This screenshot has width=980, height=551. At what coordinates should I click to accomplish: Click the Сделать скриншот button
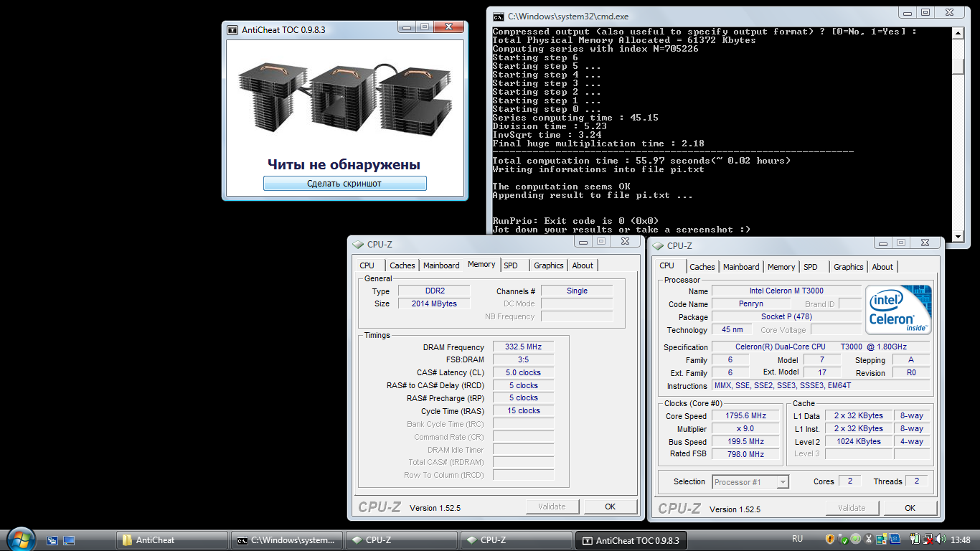pyautogui.click(x=344, y=184)
